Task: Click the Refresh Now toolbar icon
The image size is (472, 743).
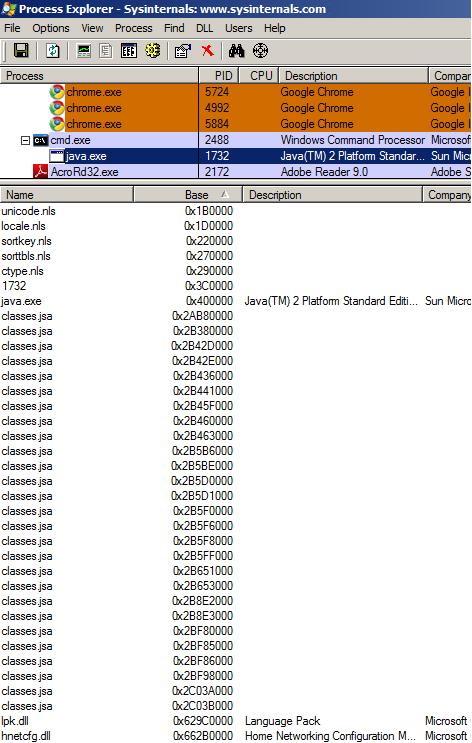Action: tap(53, 51)
